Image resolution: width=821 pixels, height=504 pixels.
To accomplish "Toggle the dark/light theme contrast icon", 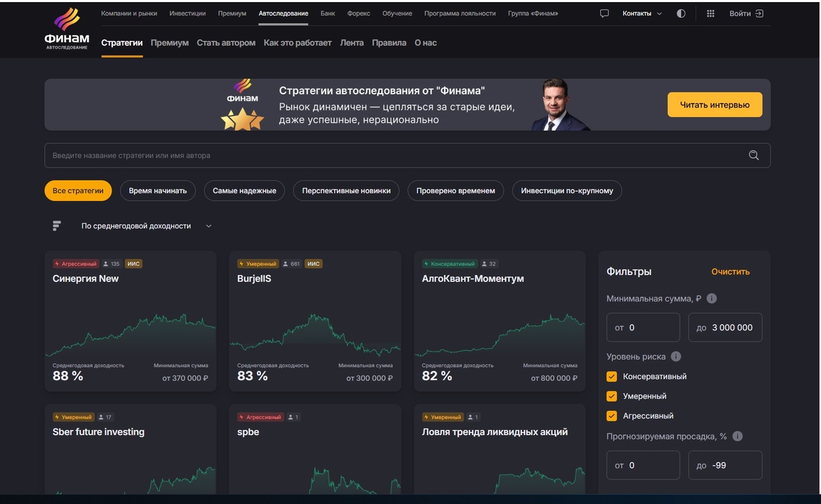I will tap(681, 14).
